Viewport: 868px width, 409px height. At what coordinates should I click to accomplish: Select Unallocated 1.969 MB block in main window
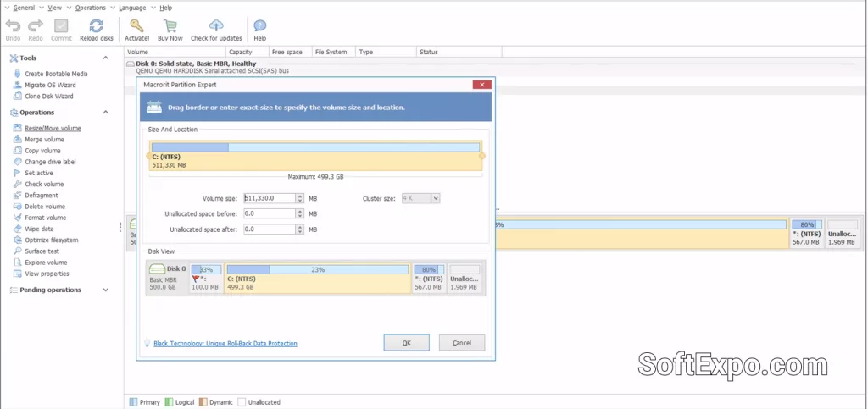click(x=843, y=233)
